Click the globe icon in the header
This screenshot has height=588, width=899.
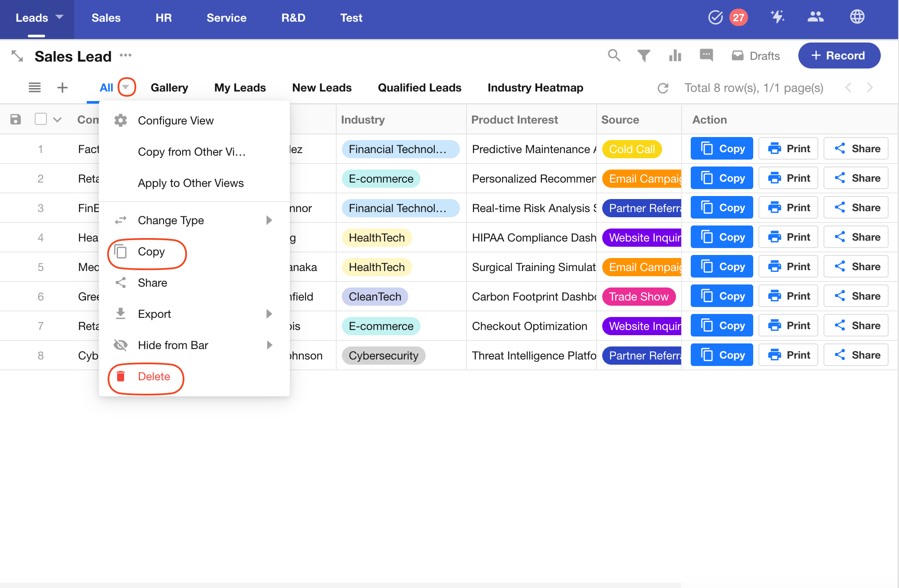857,17
